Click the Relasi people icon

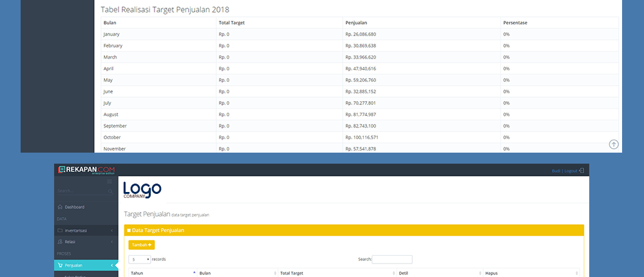coord(60,242)
